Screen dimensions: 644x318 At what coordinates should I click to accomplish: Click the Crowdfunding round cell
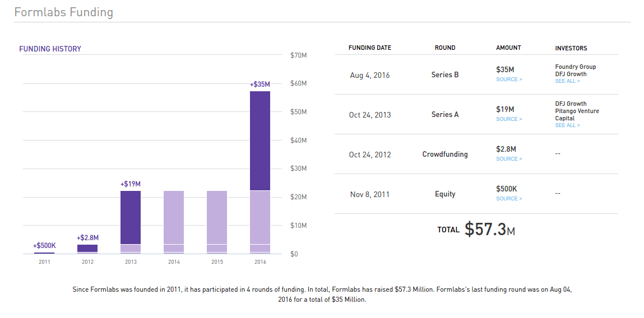coord(445,155)
